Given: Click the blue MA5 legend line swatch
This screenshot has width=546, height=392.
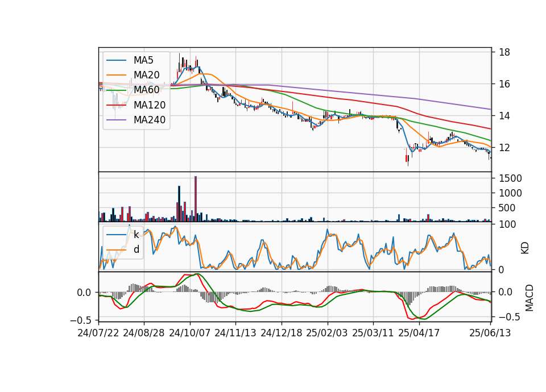Looking at the screenshot, I should [116, 61].
